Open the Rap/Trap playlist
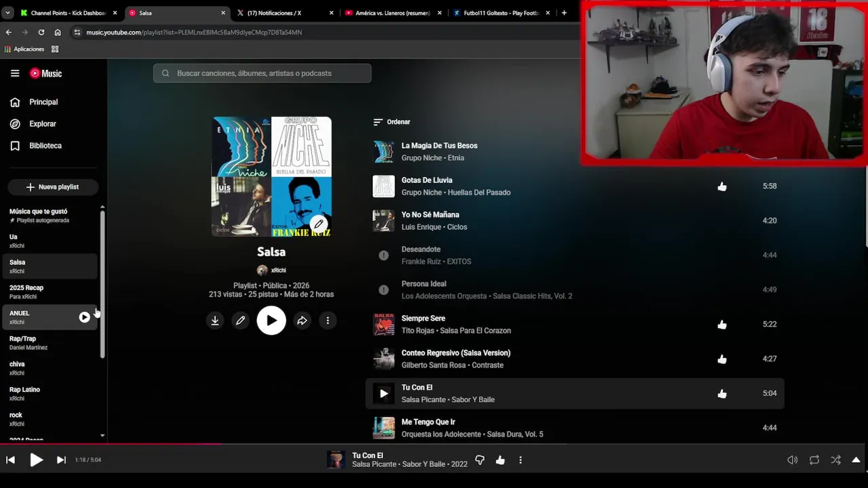 click(51, 343)
